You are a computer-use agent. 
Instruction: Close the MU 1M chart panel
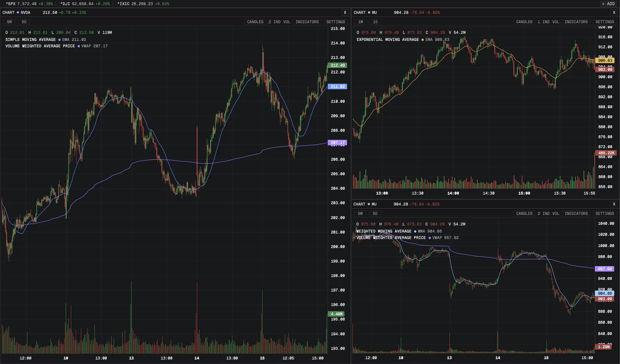[614, 13]
